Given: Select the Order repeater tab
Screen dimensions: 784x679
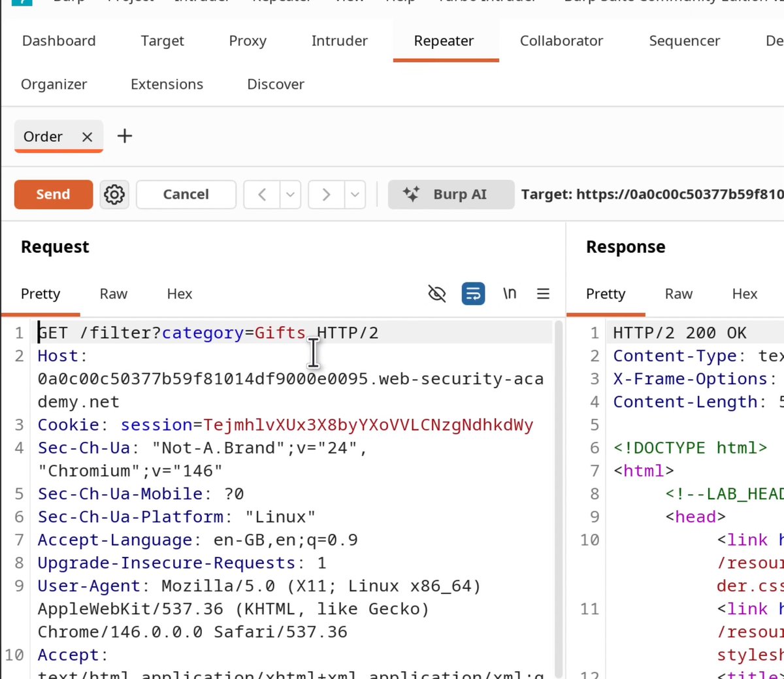Looking at the screenshot, I should (x=43, y=137).
